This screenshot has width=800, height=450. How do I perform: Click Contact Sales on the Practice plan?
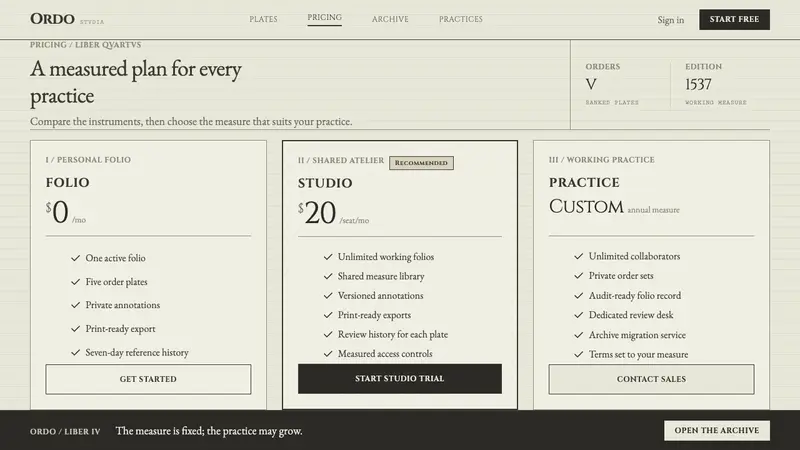[651, 379]
